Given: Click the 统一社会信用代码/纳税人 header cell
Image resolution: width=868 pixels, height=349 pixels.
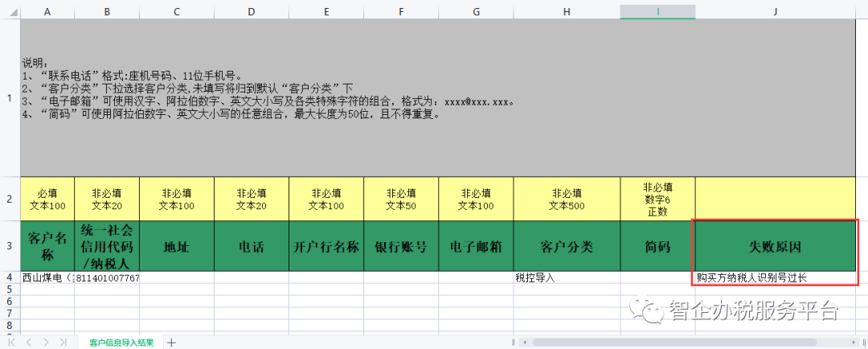Looking at the screenshot, I should 107,246.
